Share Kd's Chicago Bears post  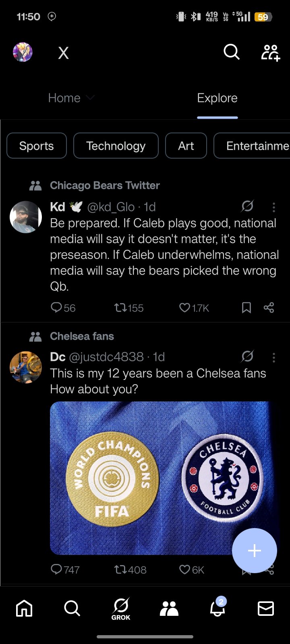point(269,308)
